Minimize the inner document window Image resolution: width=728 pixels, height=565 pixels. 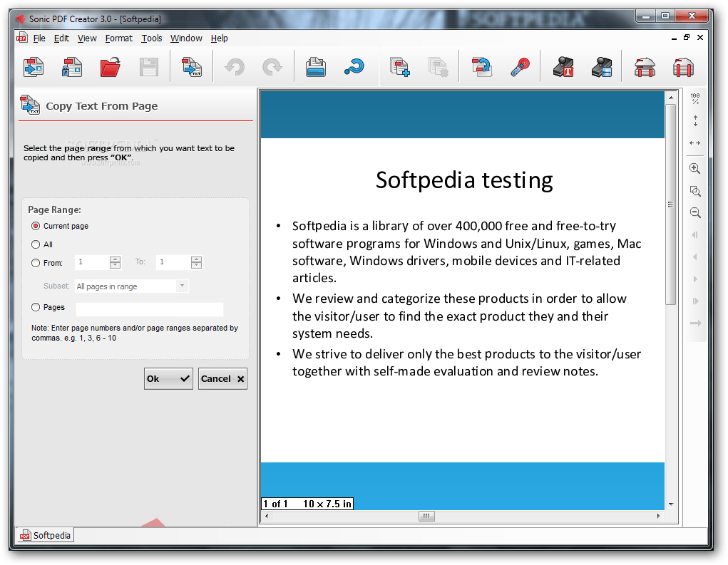674,38
